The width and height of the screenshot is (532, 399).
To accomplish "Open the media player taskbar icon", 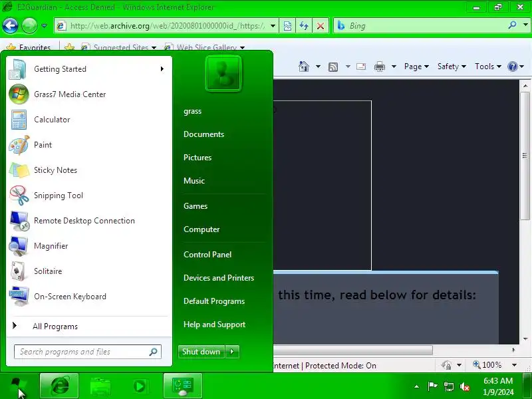I will (x=140, y=386).
